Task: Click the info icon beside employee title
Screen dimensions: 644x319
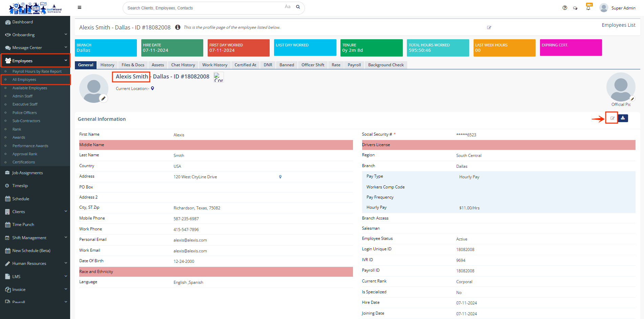Action: click(178, 27)
